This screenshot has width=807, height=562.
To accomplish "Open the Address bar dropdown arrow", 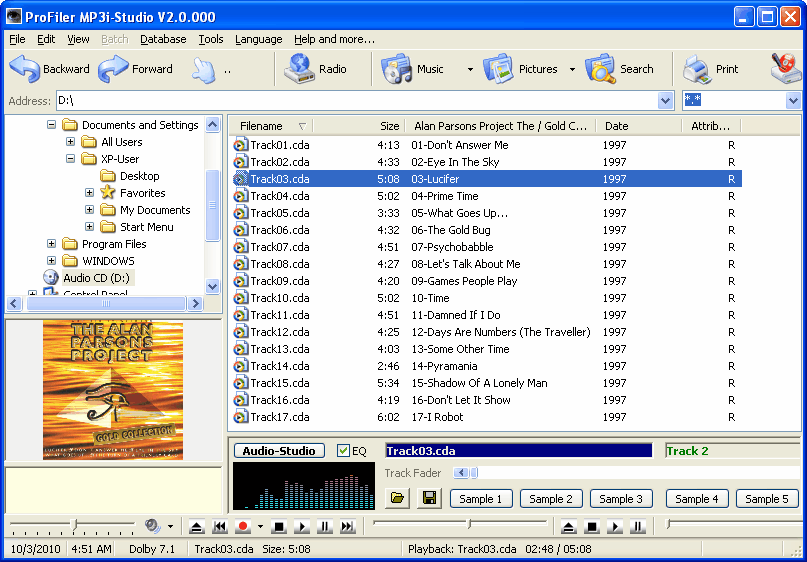I will click(666, 100).
